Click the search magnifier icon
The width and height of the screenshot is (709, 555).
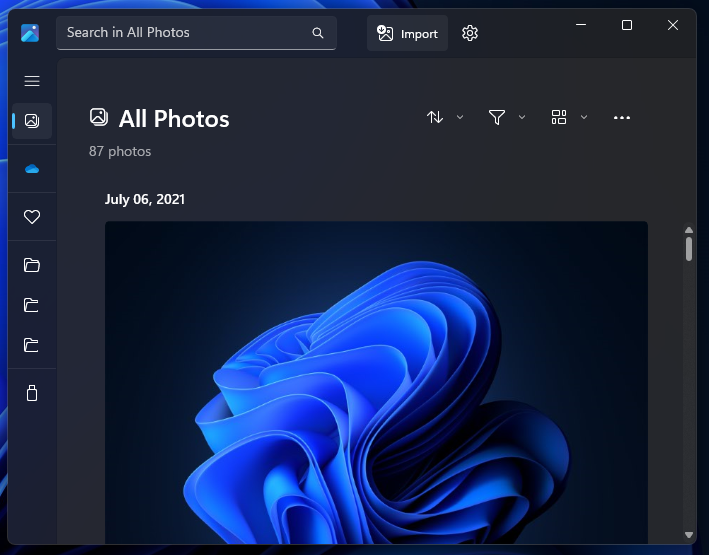(x=318, y=33)
